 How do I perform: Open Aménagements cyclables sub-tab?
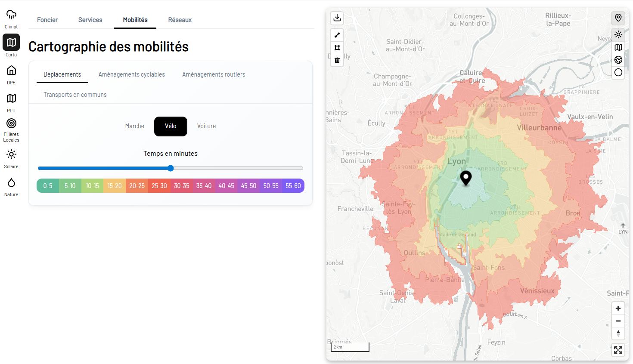(132, 74)
